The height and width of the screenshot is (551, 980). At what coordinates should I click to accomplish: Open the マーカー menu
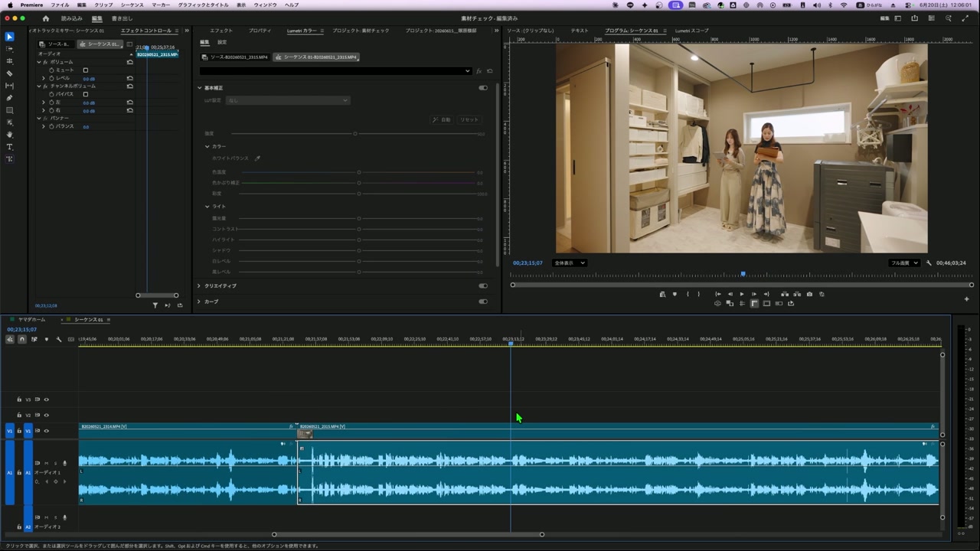click(x=161, y=5)
